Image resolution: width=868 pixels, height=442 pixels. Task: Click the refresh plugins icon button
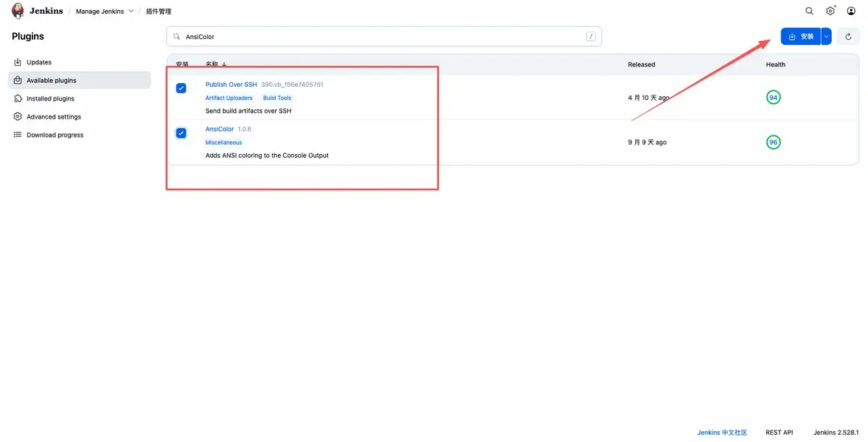(x=848, y=36)
